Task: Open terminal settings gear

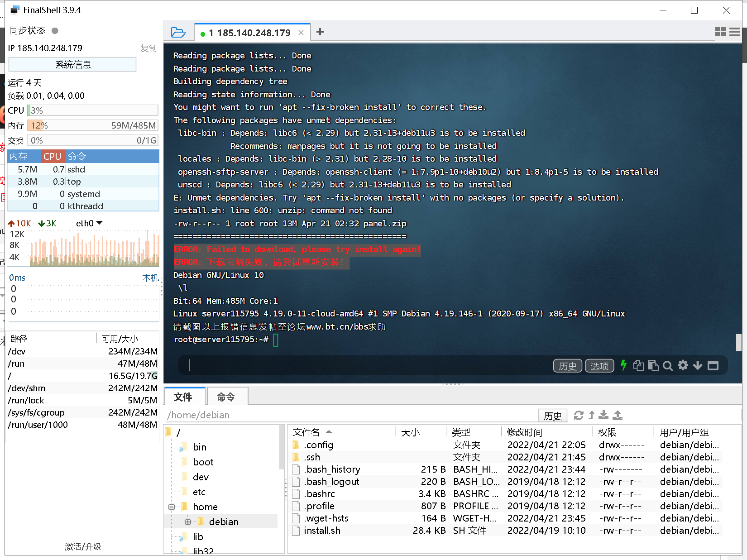Action: pyautogui.click(x=683, y=365)
